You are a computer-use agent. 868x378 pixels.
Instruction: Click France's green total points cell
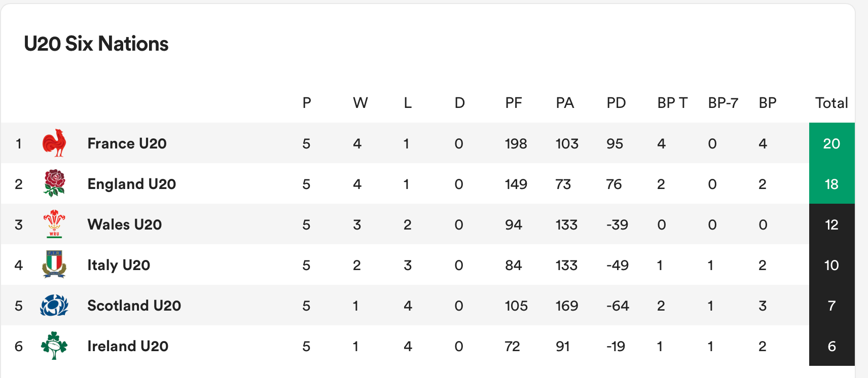[831, 143]
